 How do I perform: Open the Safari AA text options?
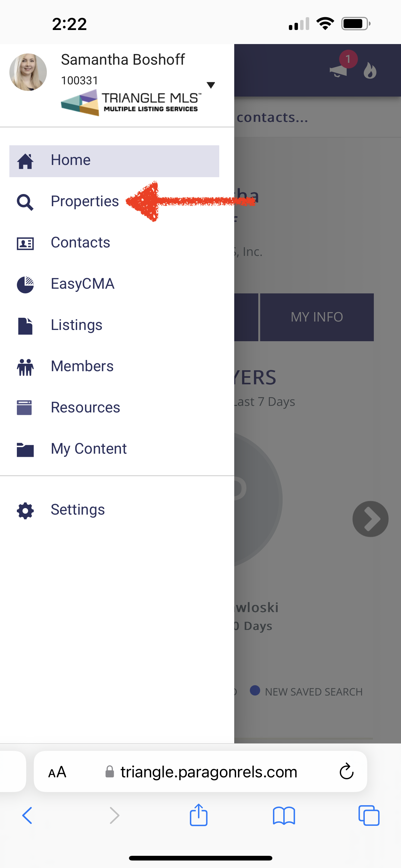click(57, 772)
